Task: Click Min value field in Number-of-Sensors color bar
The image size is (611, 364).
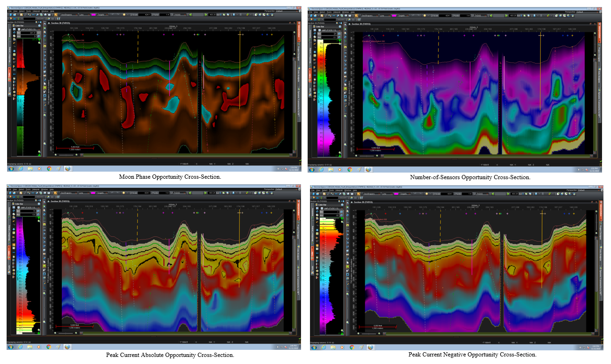Action: pyautogui.click(x=329, y=33)
